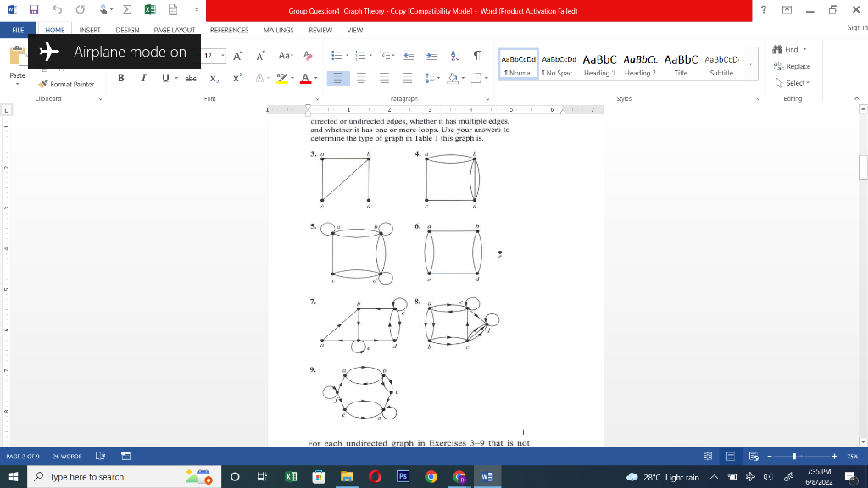Toggle underline formatting

[165, 78]
